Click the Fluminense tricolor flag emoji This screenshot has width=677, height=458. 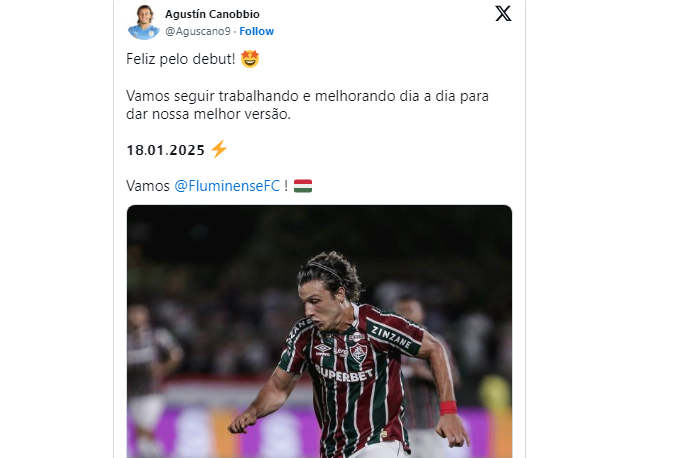point(303,186)
